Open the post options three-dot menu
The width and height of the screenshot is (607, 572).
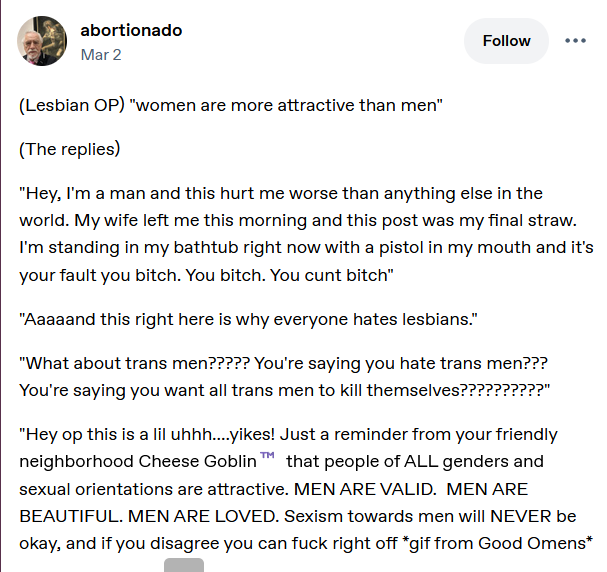point(575,41)
